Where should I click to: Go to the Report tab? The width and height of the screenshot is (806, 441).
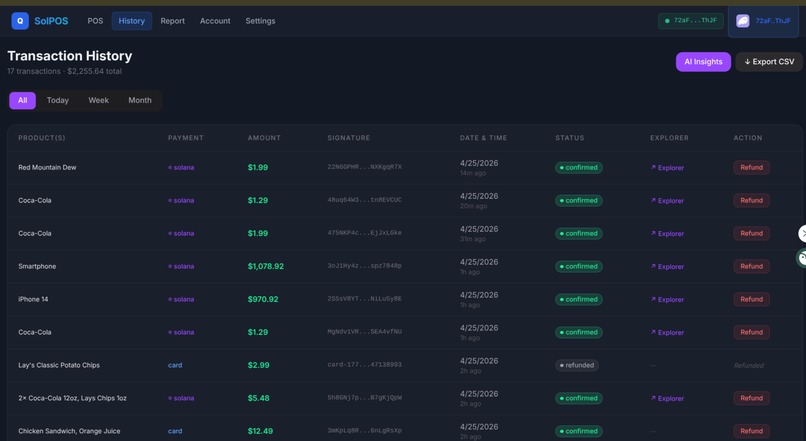[x=172, y=21]
